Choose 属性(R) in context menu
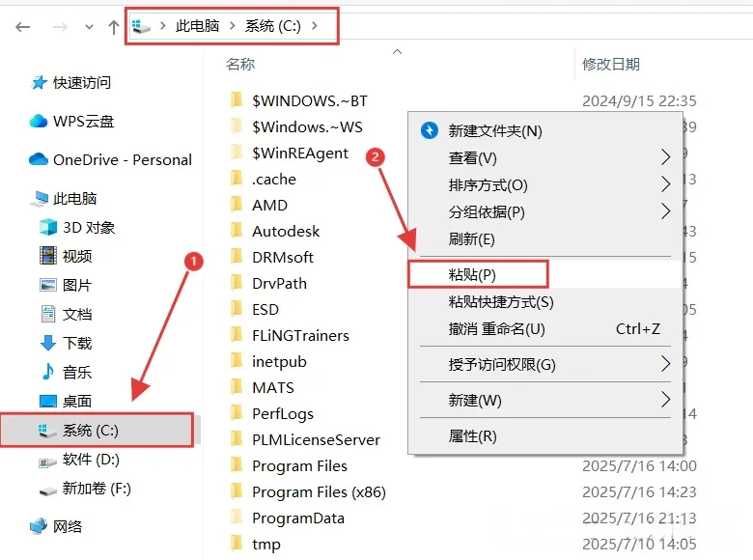This screenshot has height=560, width=753. click(x=545, y=436)
